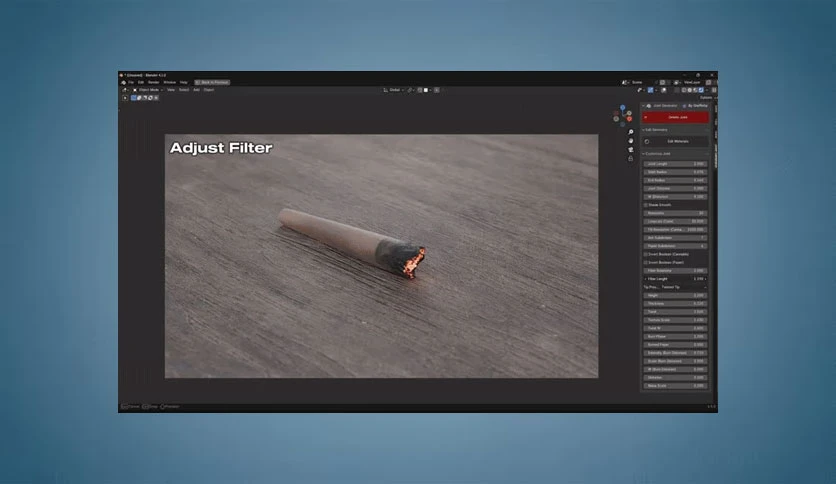This screenshot has height=484, width=836.
Task: Select the Select Box tool icon
Action: pyautogui.click(x=125, y=98)
